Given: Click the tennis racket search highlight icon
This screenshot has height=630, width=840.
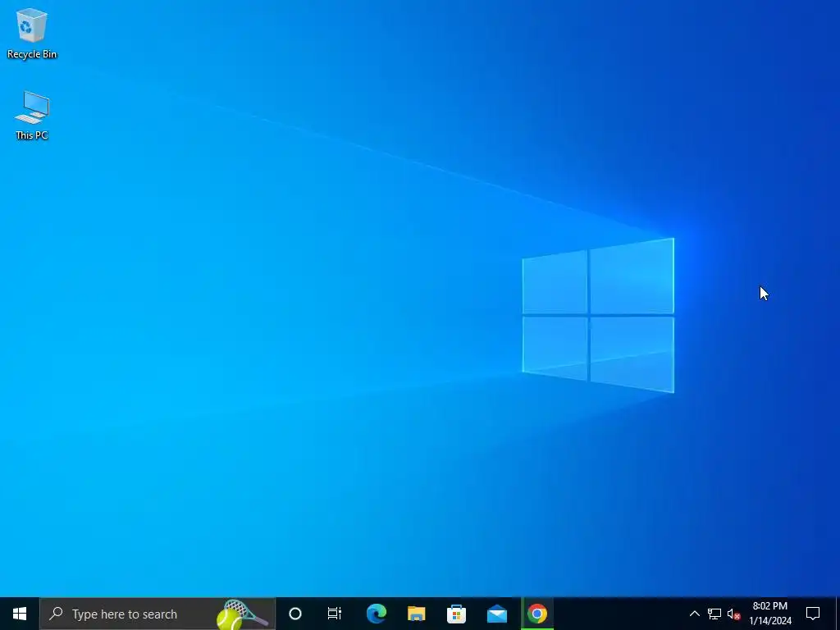Looking at the screenshot, I should pos(242,614).
